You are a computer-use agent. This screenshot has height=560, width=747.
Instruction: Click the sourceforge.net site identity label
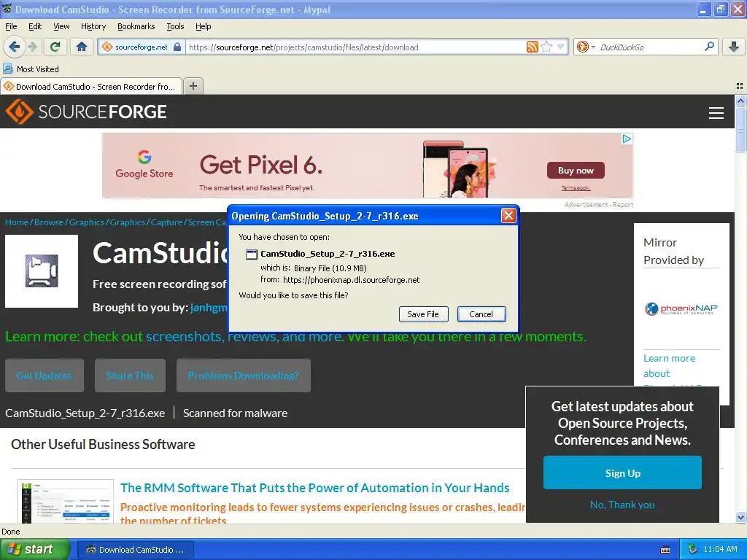141,47
